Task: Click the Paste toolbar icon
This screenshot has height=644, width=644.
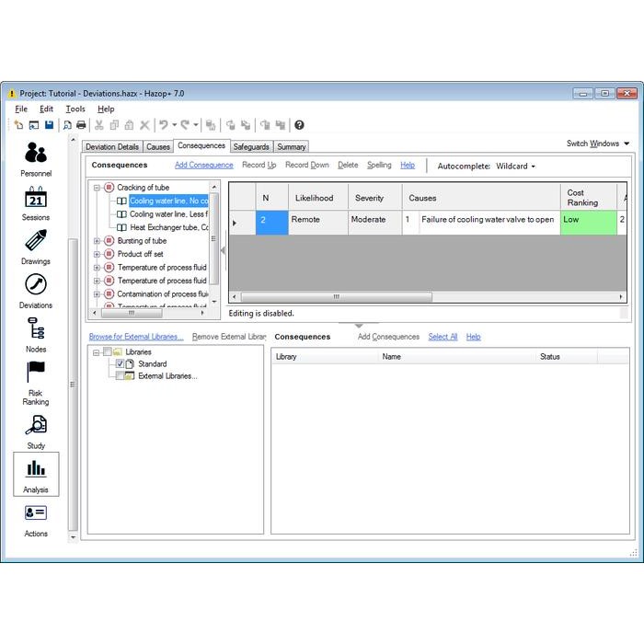Action: click(x=129, y=125)
